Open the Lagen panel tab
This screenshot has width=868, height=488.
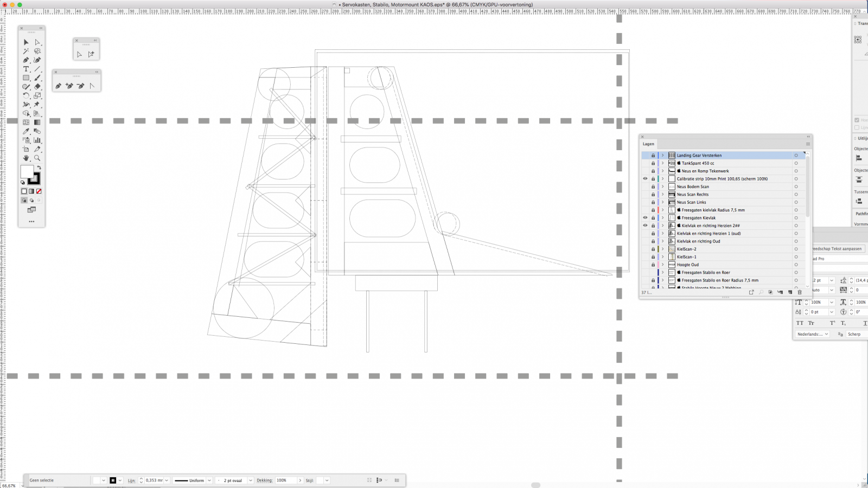tap(649, 144)
